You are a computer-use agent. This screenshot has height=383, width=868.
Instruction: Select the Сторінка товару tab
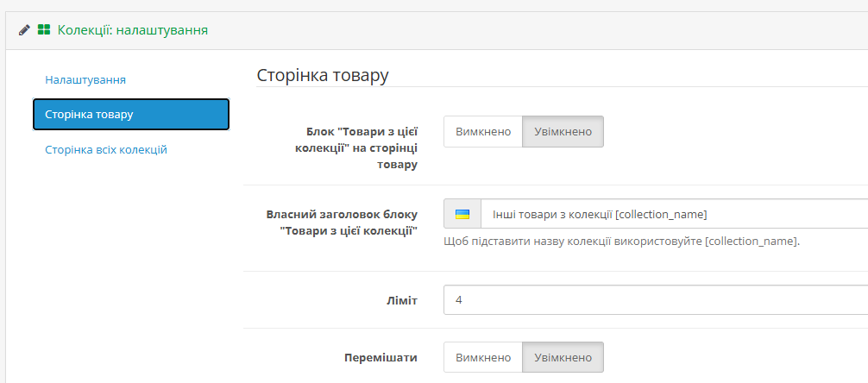pyautogui.click(x=131, y=115)
